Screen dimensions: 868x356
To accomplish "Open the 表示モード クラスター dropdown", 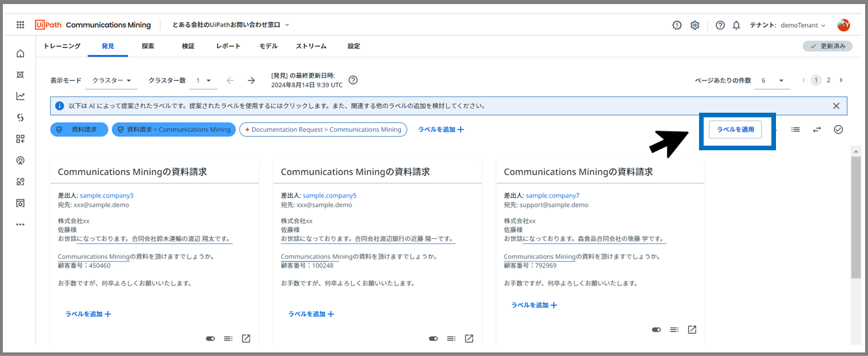I will (x=111, y=80).
